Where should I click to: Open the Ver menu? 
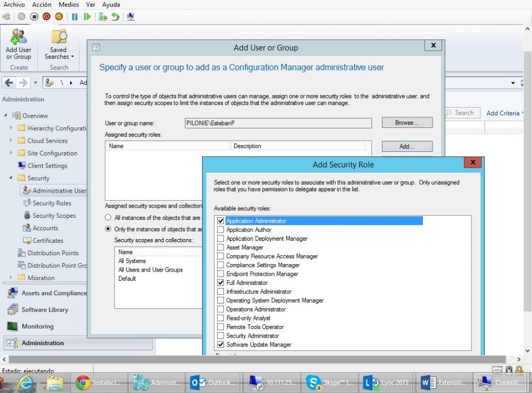[90, 4]
